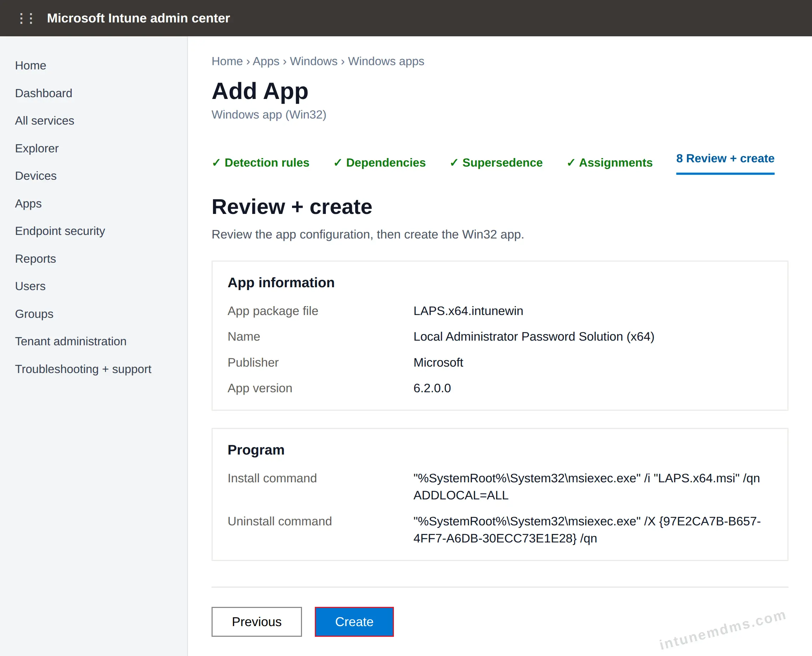Click the Program section heading
The width and height of the screenshot is (812, 656).
[x=256, y=450]
